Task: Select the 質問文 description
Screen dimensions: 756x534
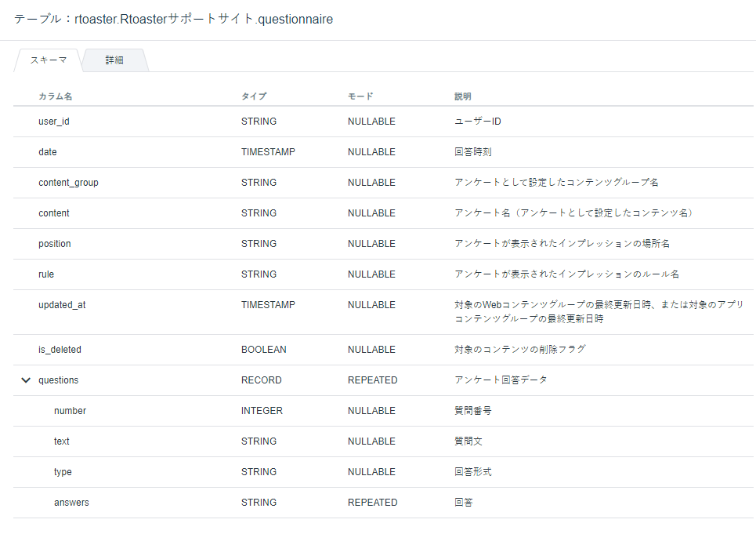Action: click(x=468, y=441)
